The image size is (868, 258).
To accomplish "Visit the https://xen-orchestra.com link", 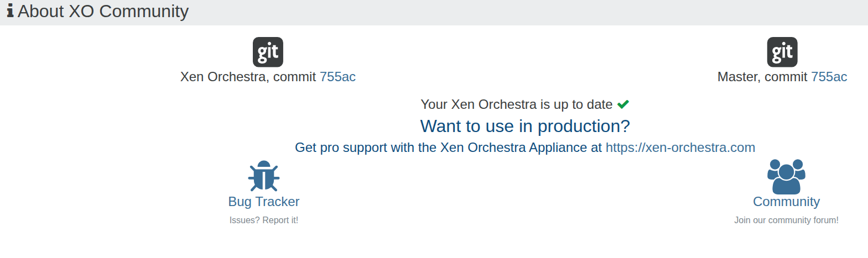I will coord(680,148).
